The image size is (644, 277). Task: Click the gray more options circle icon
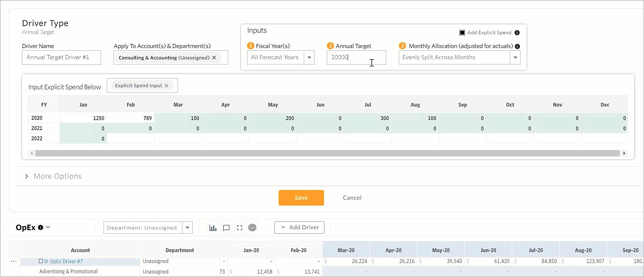(252, 228)
